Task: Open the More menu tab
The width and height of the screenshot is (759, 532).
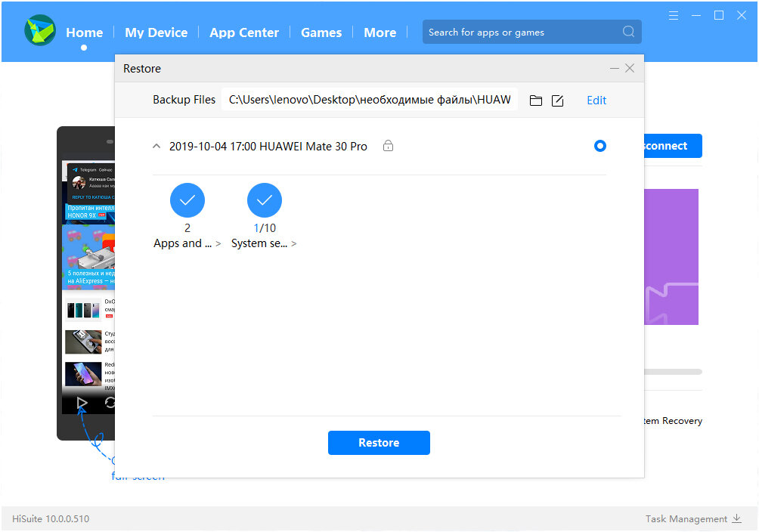Action: pyautogui.click(x=380, y=32)
